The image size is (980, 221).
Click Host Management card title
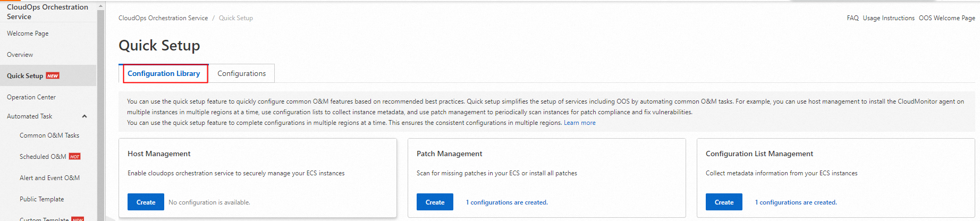point(159,154)
